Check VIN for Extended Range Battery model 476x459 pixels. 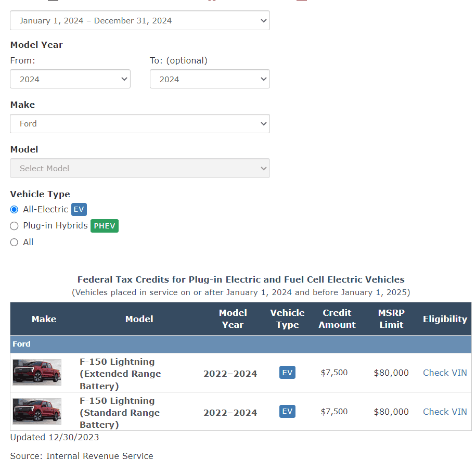(445, 373)
